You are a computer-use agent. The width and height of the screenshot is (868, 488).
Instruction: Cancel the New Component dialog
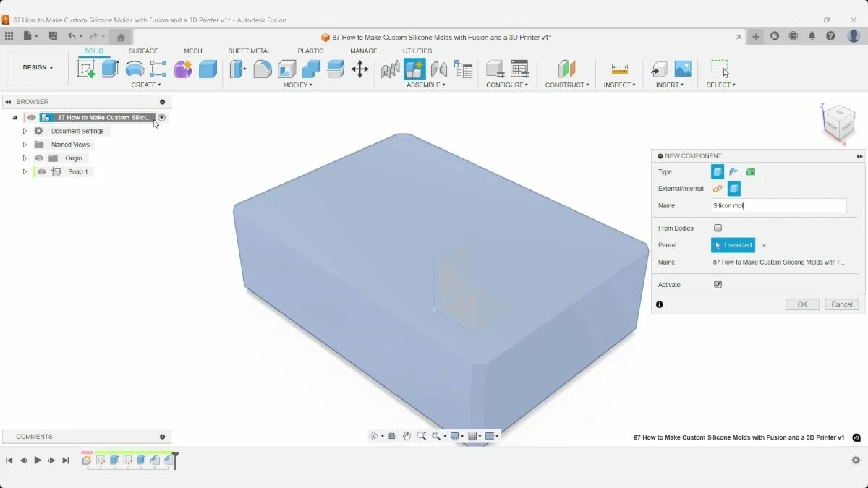point(842,304)
